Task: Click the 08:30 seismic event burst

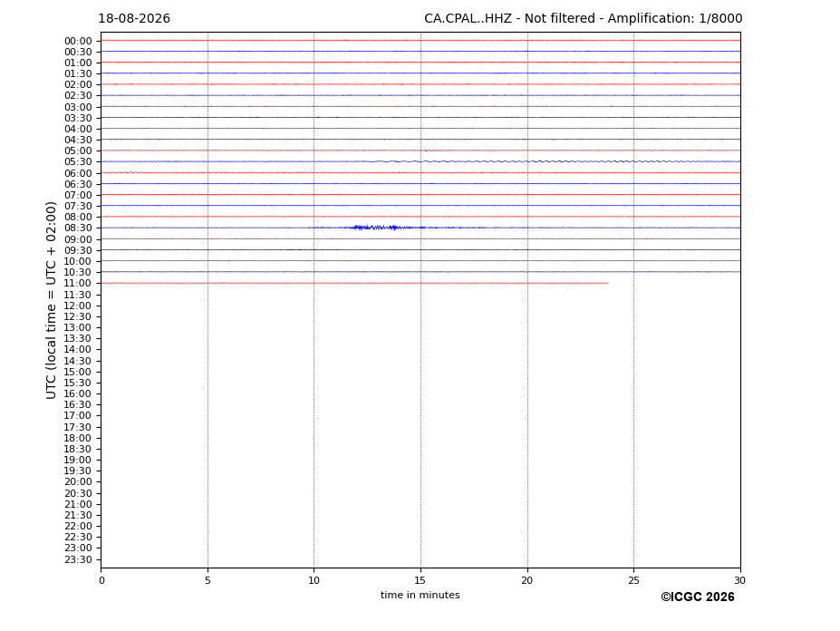Action: [389, 228]
